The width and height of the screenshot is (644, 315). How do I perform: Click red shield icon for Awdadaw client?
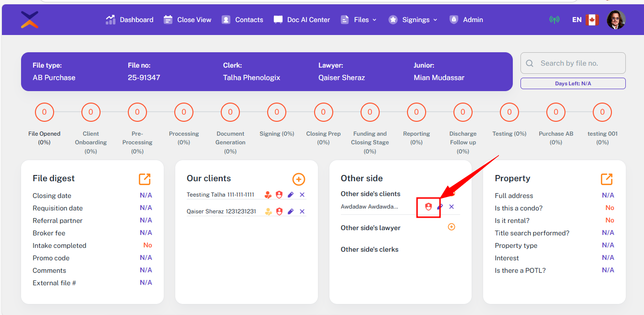(x=429, y=207)
